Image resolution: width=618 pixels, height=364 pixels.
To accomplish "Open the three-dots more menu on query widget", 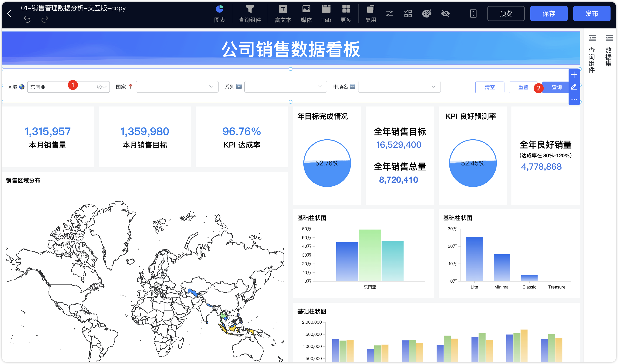I will (574, 99).
